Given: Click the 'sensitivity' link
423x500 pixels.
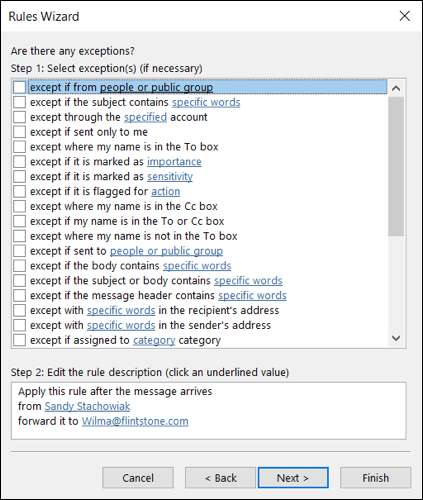Looking at the screenshot, I should (x=170, y=177).
